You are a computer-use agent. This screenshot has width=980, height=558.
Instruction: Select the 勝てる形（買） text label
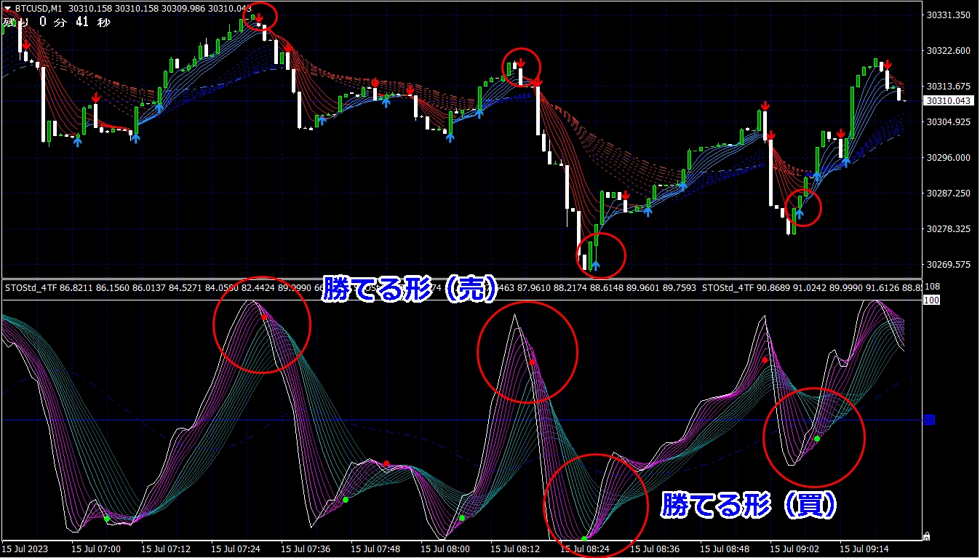pos(749,504)
